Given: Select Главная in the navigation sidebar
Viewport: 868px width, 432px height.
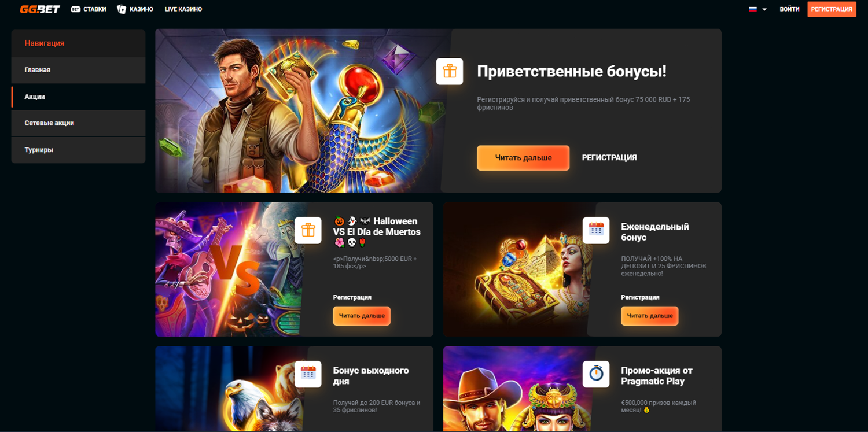Looking at the screenshot, I should coord(78,70).
